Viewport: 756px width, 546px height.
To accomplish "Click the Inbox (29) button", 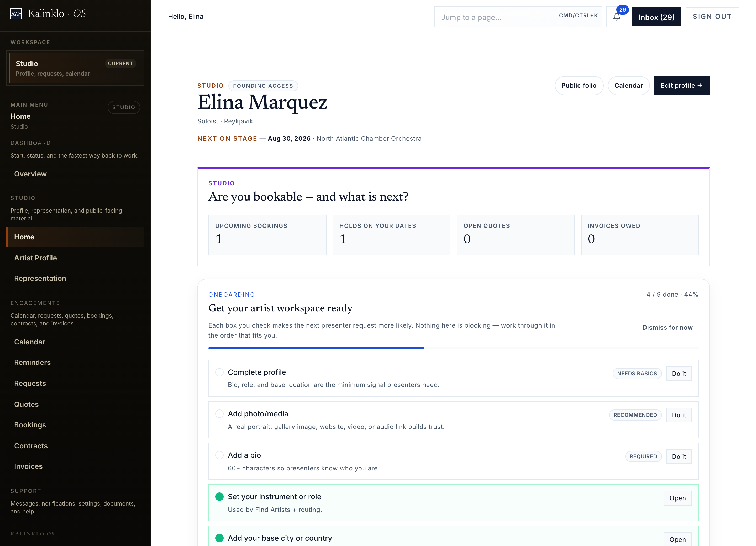I will [656, 17].
